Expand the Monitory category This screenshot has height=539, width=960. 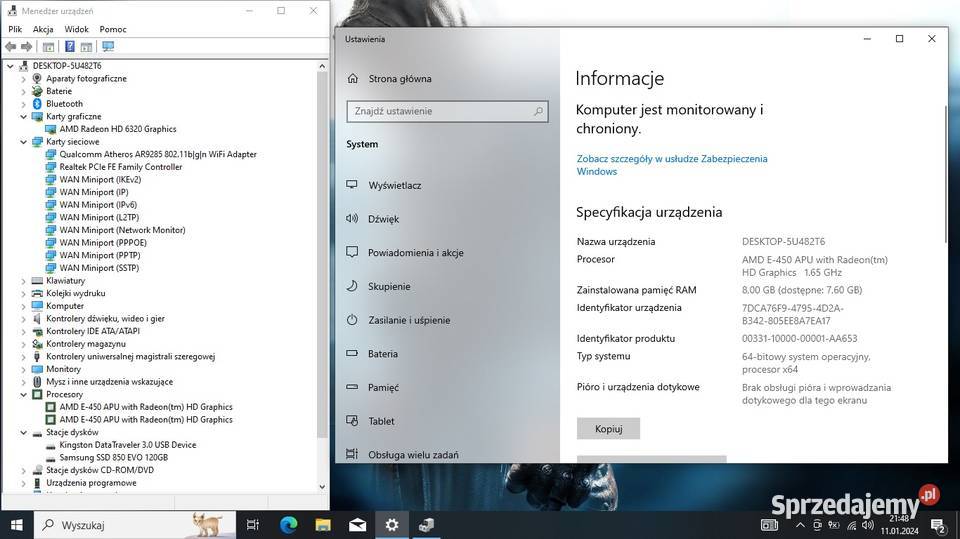(x=23, y=369)
